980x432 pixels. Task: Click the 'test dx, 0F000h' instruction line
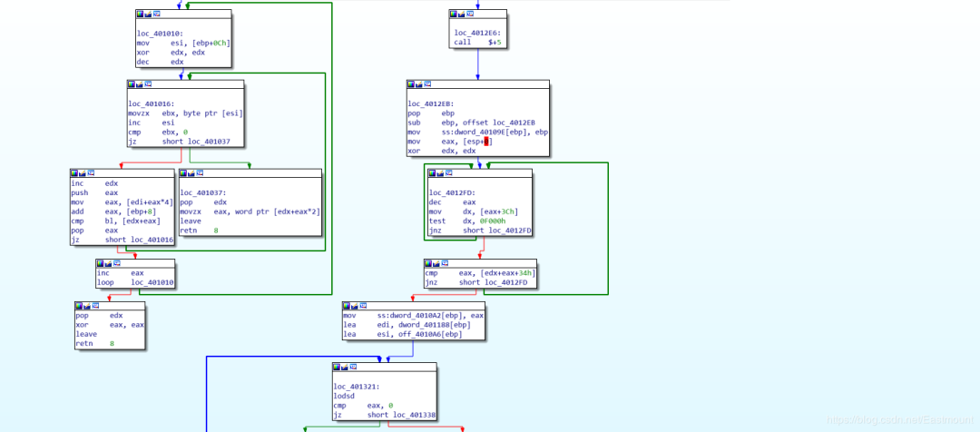click(x=463, y=221)
